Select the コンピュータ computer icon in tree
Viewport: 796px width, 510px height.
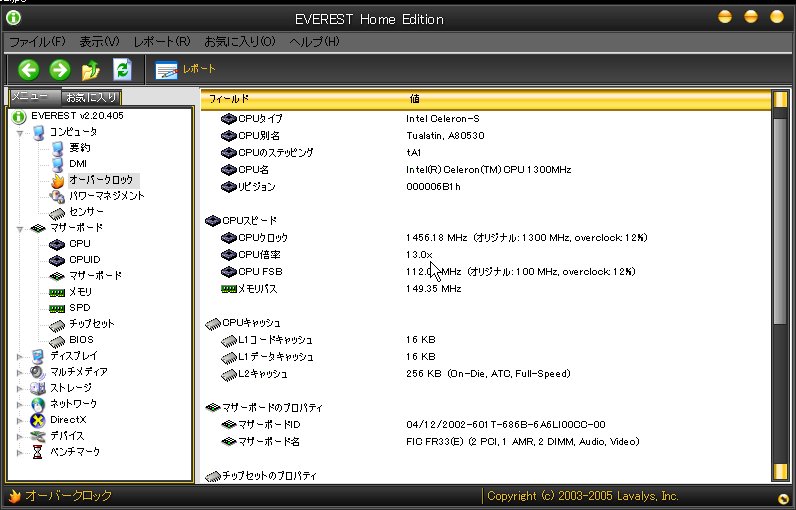(x=38, y=132)
